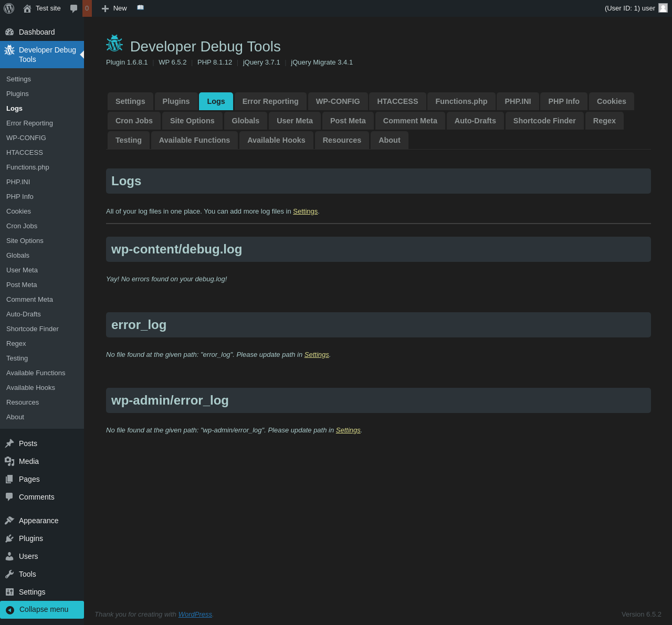The height and width of the screenshot is (625, 672).
Task: Follow Settings link in error_log message
Action: pos(317,355)
